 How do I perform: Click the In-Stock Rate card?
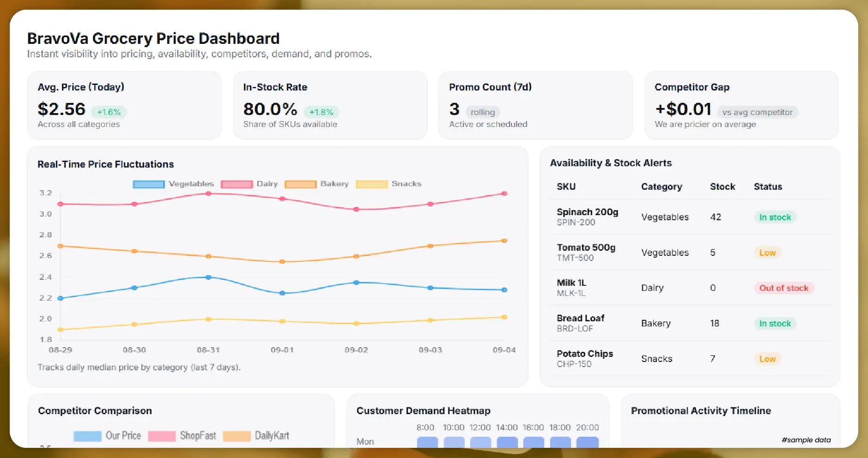[330, 105]
